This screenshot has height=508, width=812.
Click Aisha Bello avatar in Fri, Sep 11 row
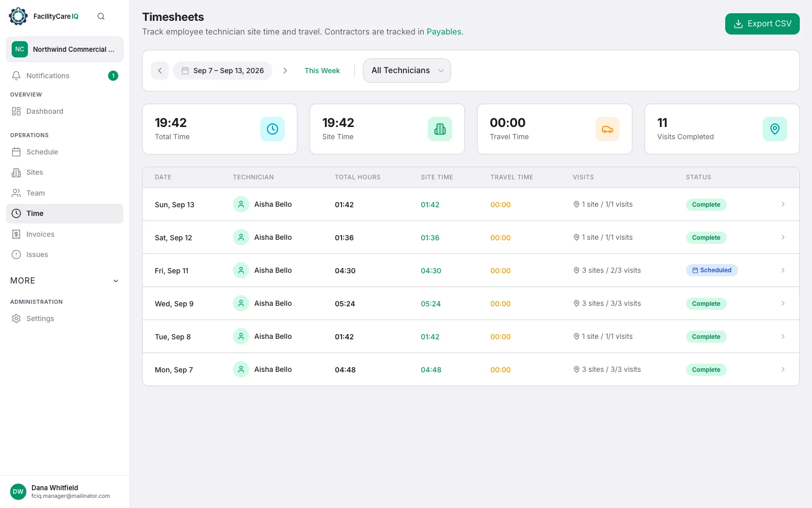241,270
